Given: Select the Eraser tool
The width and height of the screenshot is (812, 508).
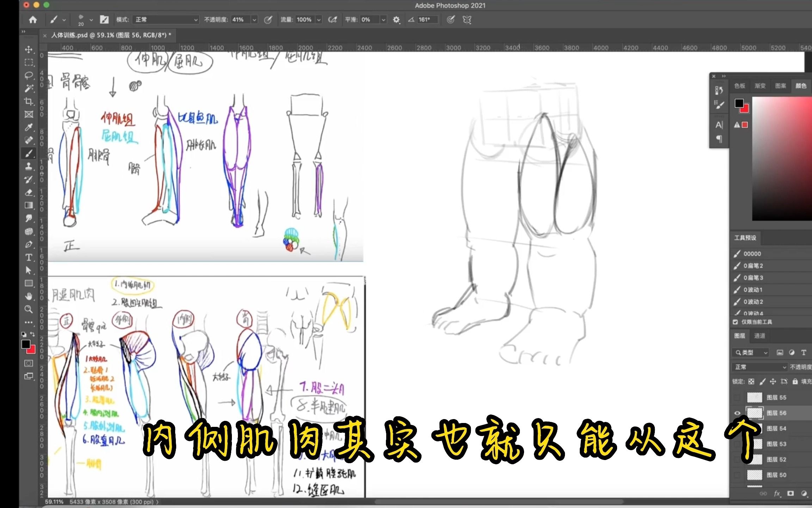Looking at the screenshot, I should click(29, 192).
